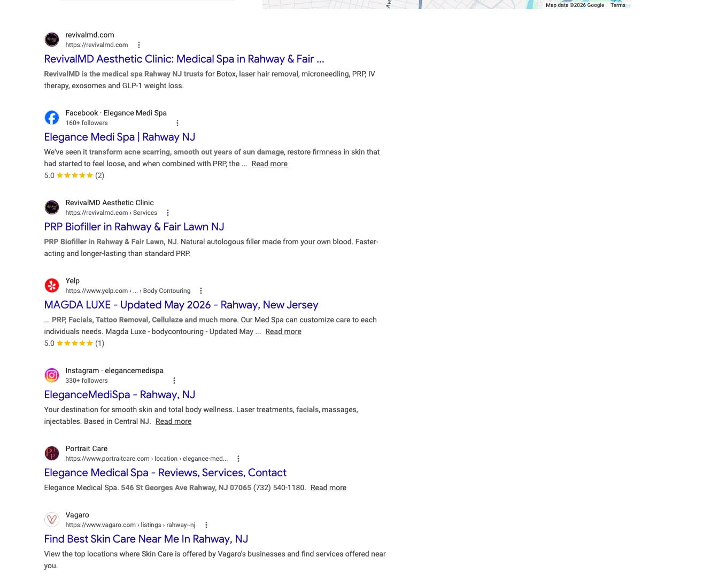Screen dimensions: 719x588
Task: Open Elegance Medi Spa | Rahway NJ result
Action: tap(120, 137)
